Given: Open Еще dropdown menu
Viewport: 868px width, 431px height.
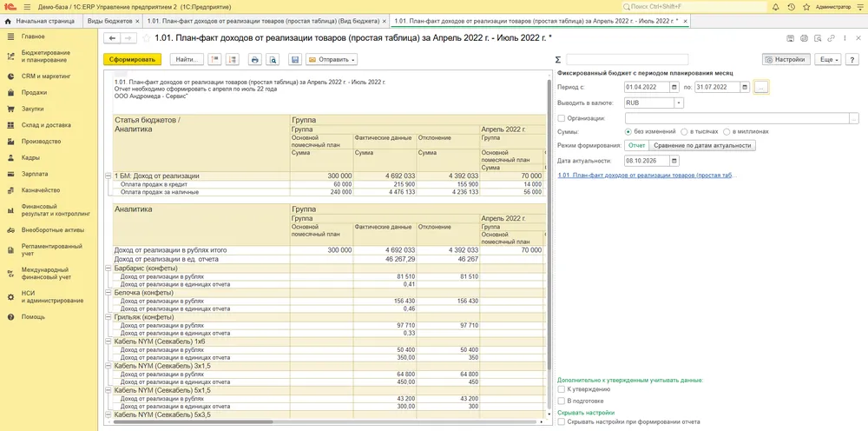Looking at the screenshot, I should click(x=828, y=59).
